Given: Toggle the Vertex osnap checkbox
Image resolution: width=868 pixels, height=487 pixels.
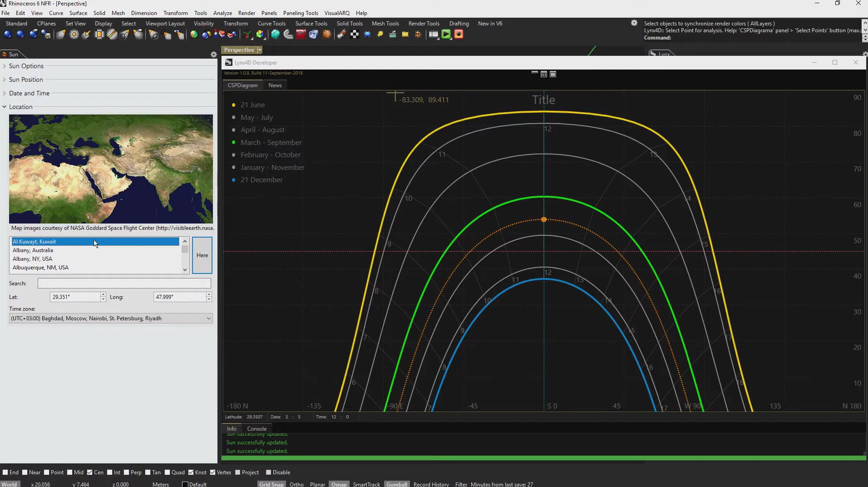Looking at the screenshot, I should click(x=213, y=472).
